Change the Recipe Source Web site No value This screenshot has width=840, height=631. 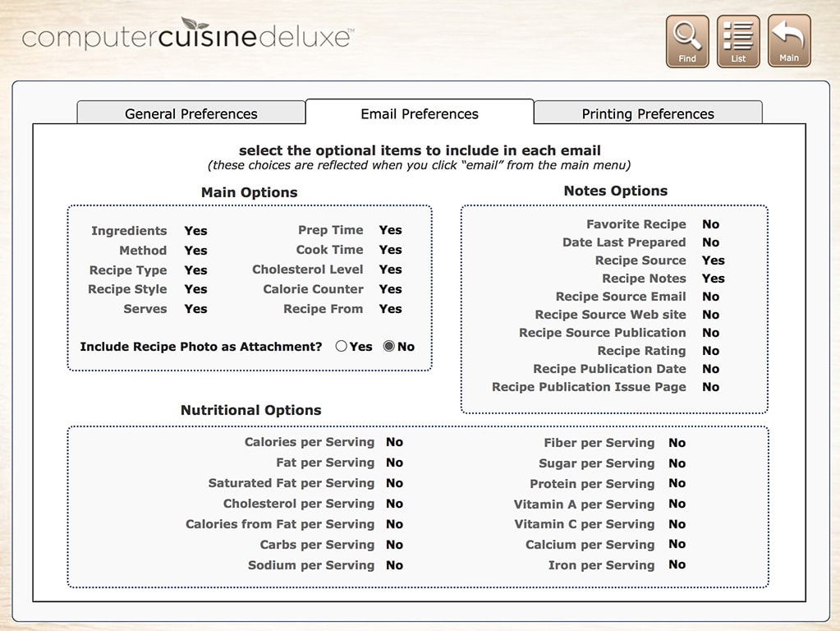[x=710, y=315]
